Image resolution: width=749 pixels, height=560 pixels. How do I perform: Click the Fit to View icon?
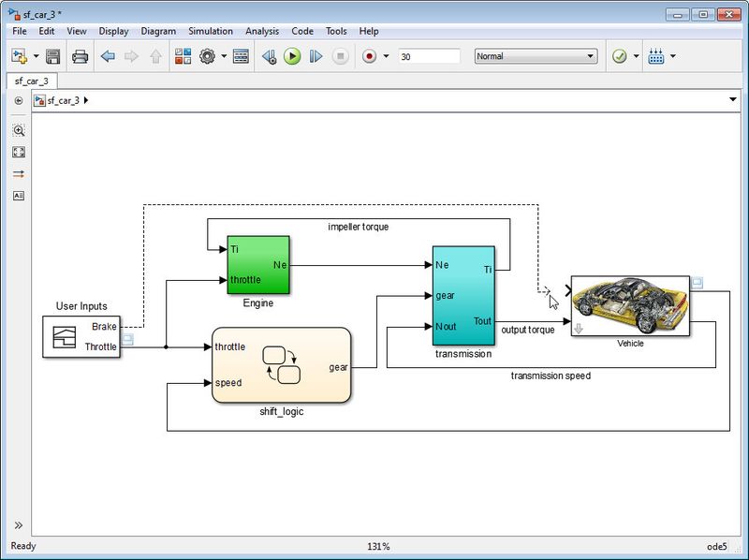click(x=19, y=153)
